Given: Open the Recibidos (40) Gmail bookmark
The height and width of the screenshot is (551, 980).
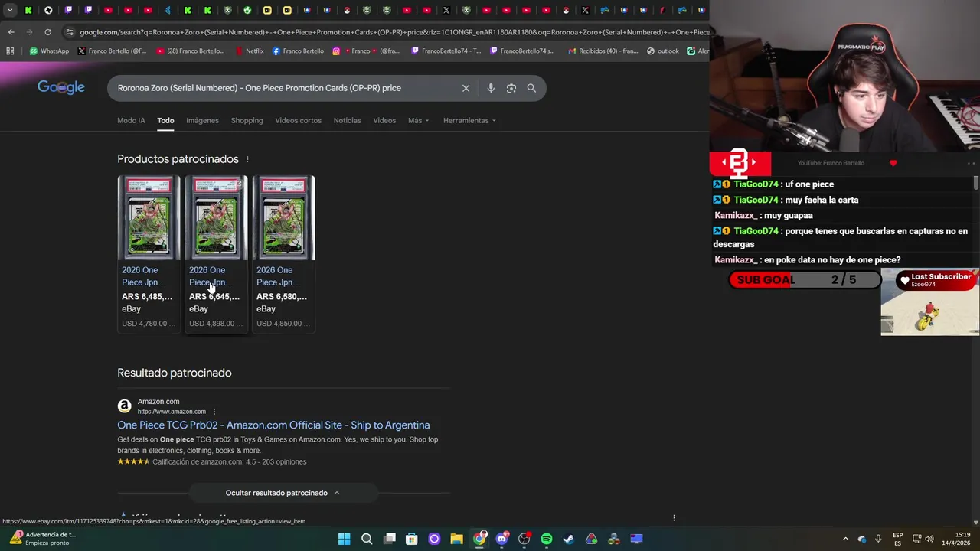Looking at the screenshot, I should [x=603, y=51].
